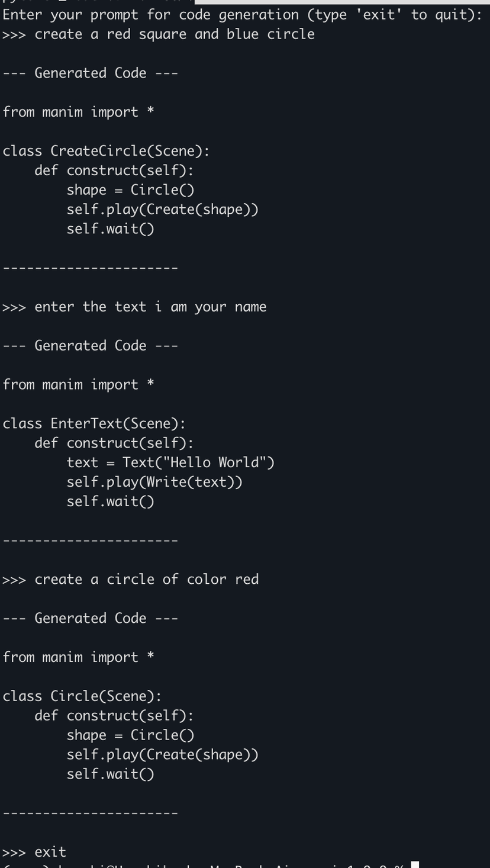This screenshot has height=868, width=490.
Task: Click the 'self.play(Write(text))' line
Action: tap(154, 482)
